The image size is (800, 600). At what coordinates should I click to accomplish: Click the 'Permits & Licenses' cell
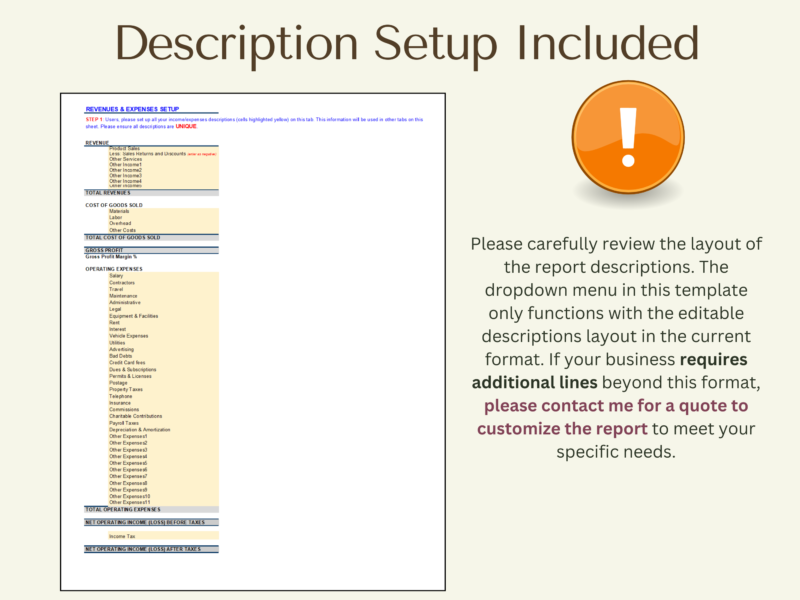point(163,376)
